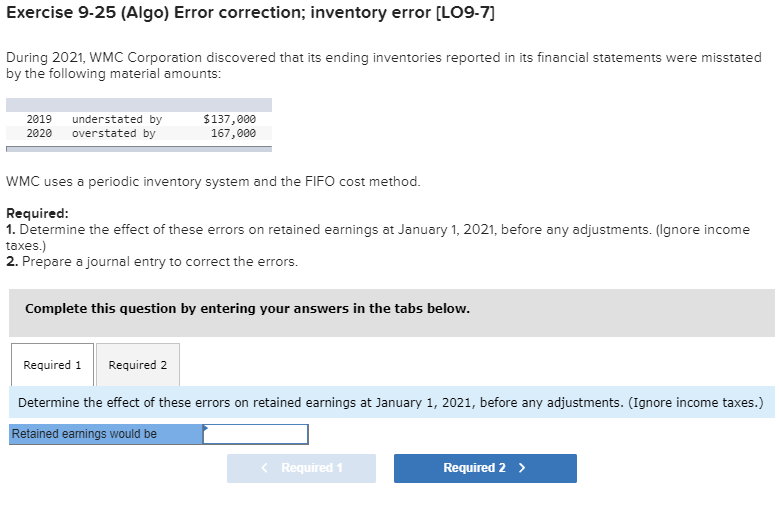
Task: Select the 'Retained earnings would be' label cell
Action: point(106,434)
